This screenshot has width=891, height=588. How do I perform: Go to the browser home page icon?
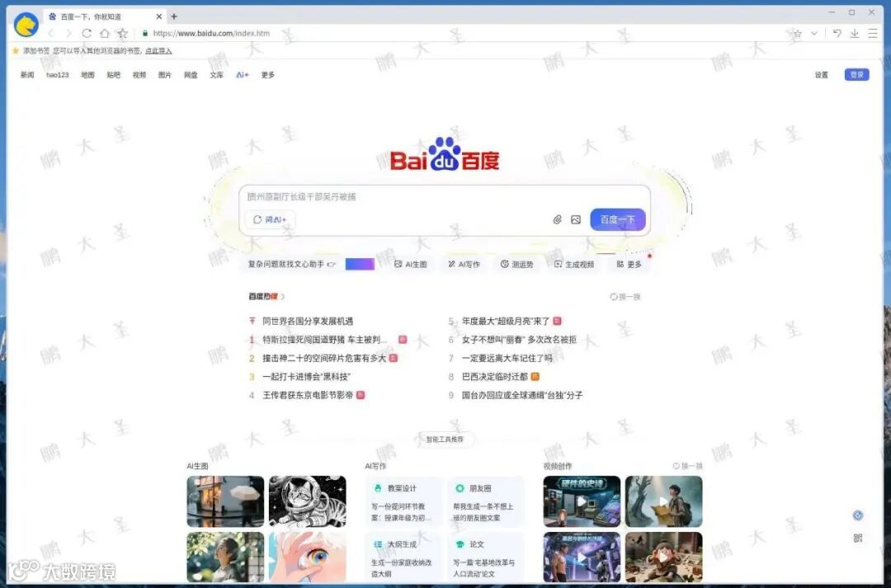click(105, 34)
